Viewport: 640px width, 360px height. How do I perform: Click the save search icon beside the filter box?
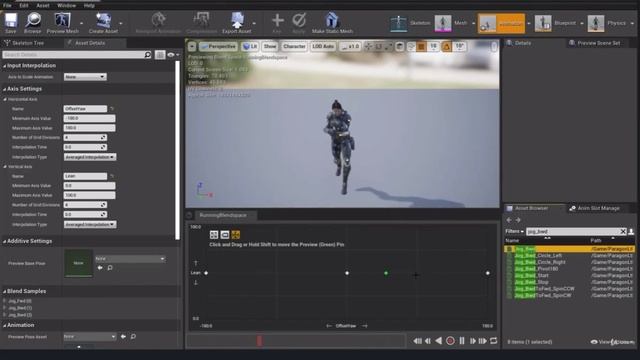tap(631, 231)
